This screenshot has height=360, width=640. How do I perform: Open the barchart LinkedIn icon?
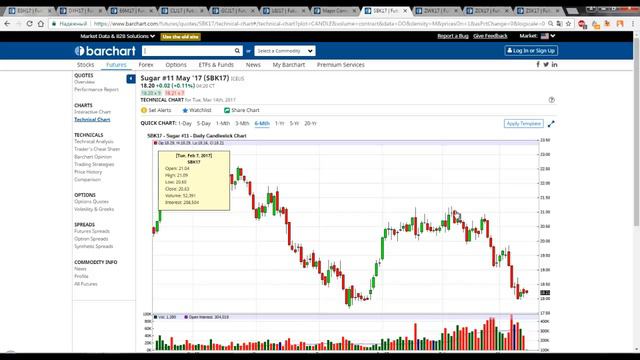pos(554,64)
